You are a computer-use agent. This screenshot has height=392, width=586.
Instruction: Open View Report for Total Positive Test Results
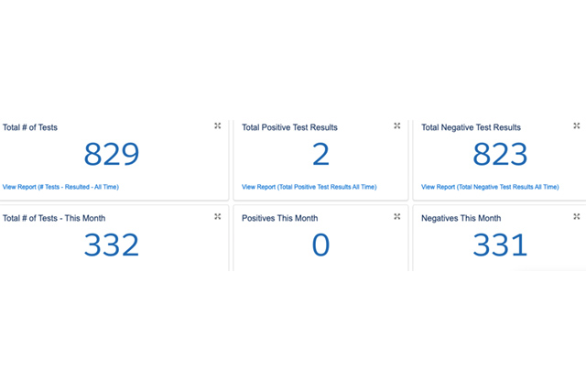pyautogui.click(x=309, y=187)
